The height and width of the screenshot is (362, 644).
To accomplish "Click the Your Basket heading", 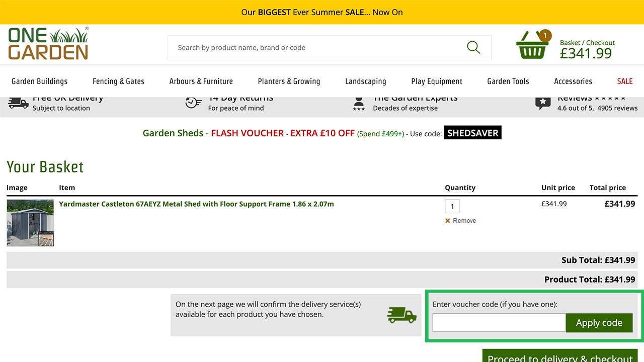I will 45,167.
